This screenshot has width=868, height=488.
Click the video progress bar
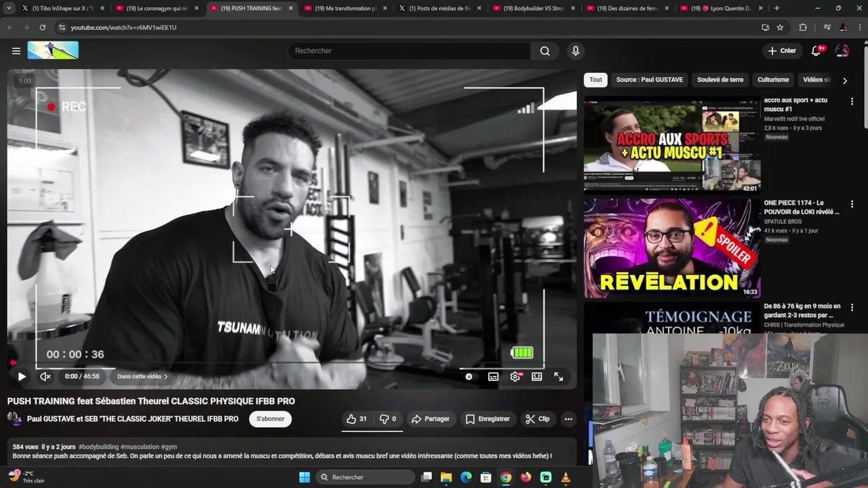(x=292, y=363)
